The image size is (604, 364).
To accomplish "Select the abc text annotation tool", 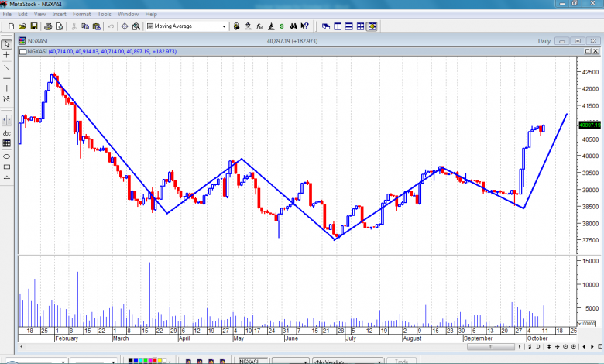I will coord(6,133).
